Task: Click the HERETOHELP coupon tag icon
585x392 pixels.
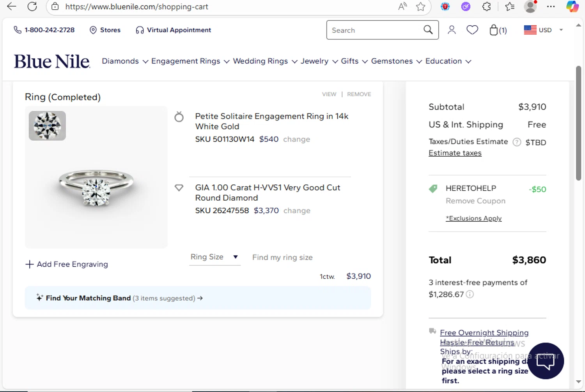Action: coord(433,189)
